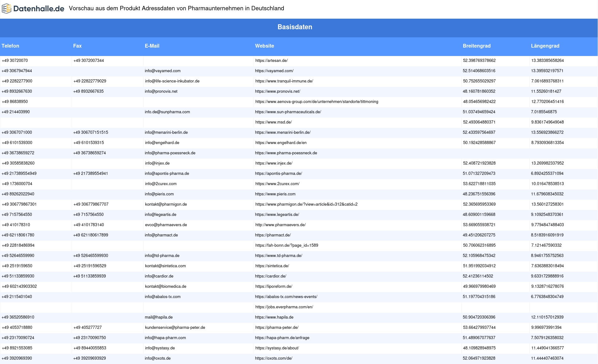Select email info@life-science-inkubator.de
Image resolution: width=598 pixels, height=364 pixels.
tap(172, 81)
